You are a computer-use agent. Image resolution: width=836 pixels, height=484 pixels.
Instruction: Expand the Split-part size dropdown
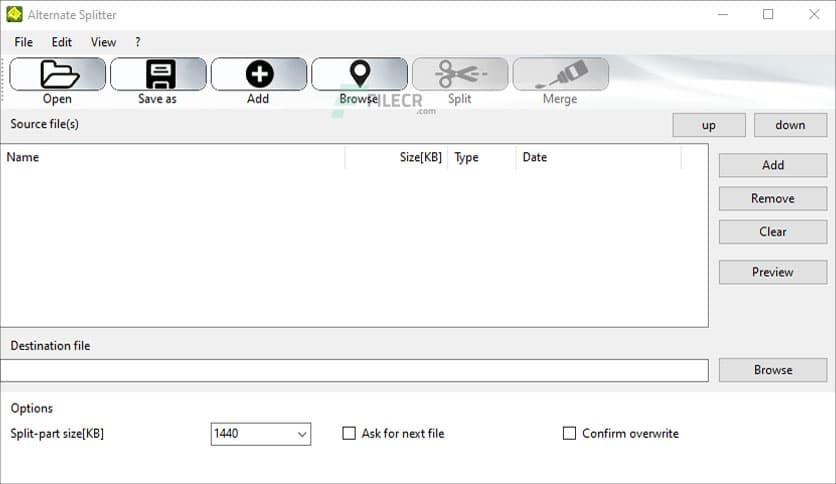[x=302, y=434]
